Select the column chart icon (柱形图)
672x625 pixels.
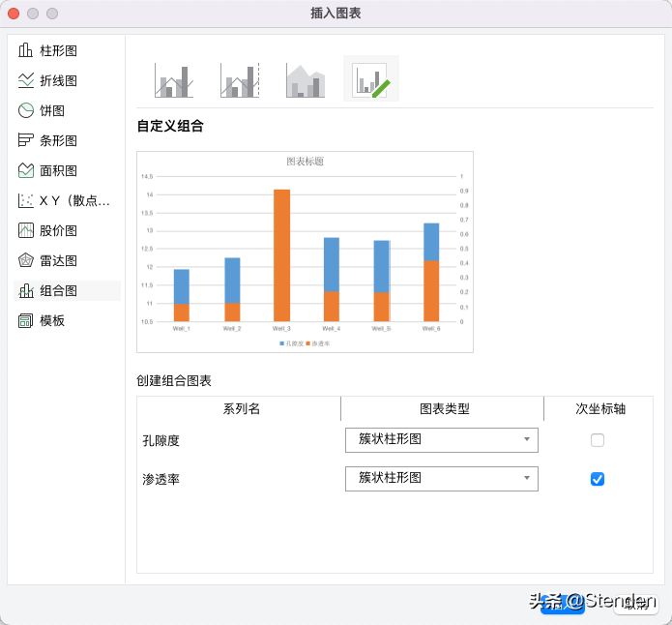(25, 50)
